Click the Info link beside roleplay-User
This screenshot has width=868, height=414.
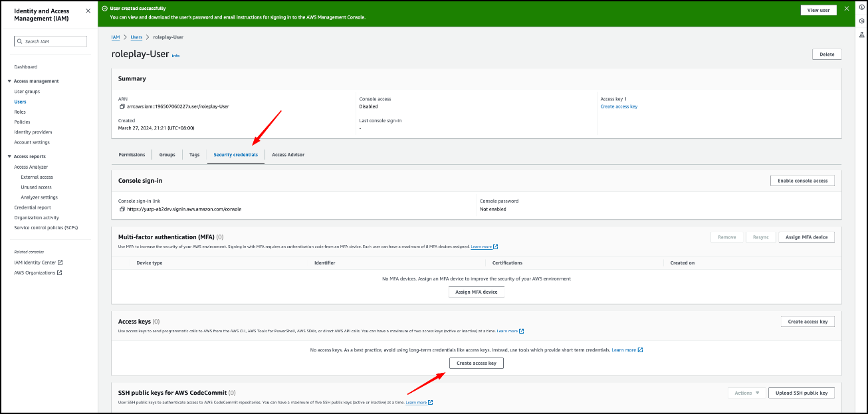[175, 56]
